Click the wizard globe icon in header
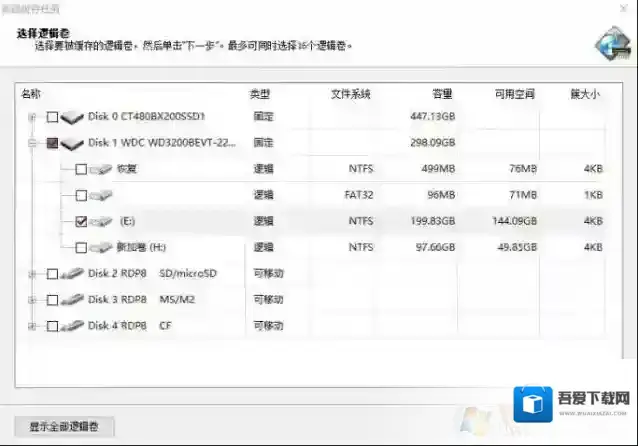Viewport: 638px width, 446px height. (x=613, y=44)
